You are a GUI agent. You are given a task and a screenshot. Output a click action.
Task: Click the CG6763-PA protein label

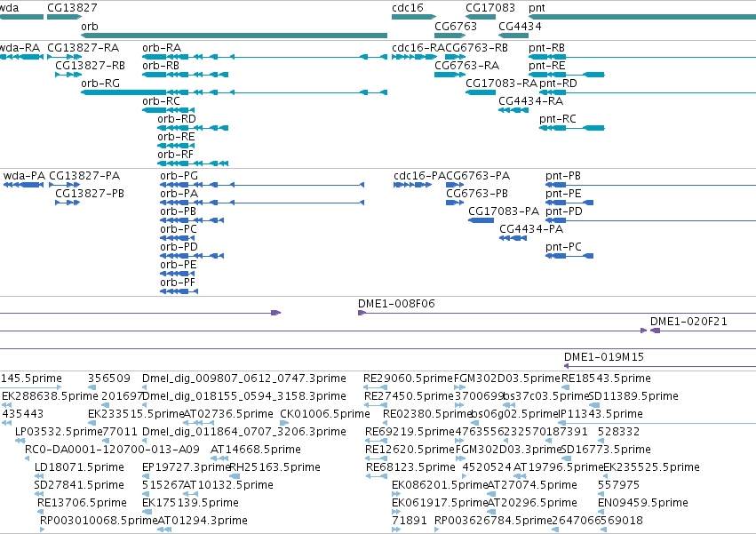(x=478, y=176)
